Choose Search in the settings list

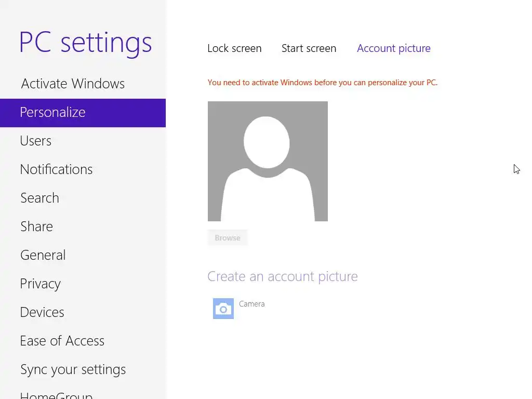point(39,198)
